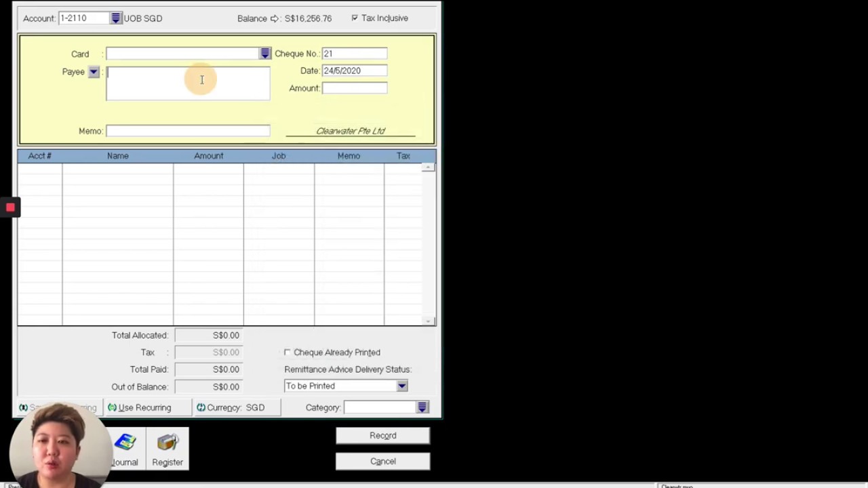Open the Journal icon button
Viewport: 868px width, 488px height.
point(125,449)
